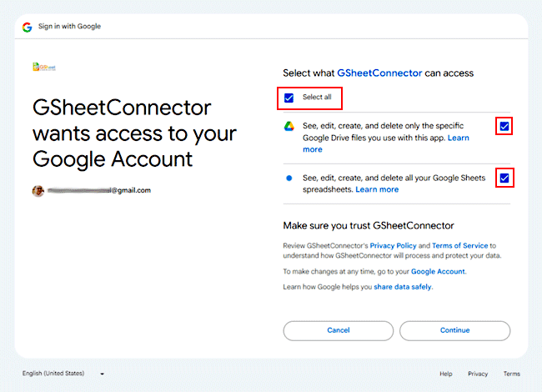Click the account profile avatar

pos(38,190)
